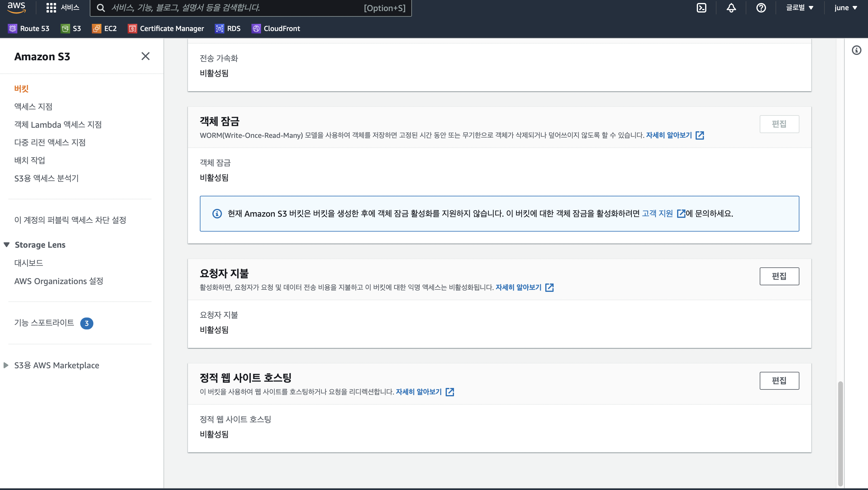Click the S3 favorite shortcut icon
This screenshot has height=490, width=868.
(x=65, y=29)
